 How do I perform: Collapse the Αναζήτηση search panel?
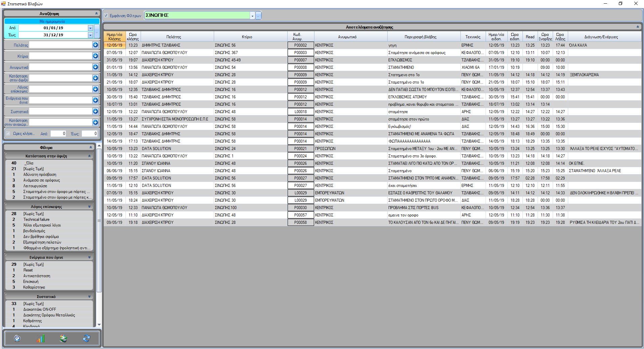pos(96,14)
